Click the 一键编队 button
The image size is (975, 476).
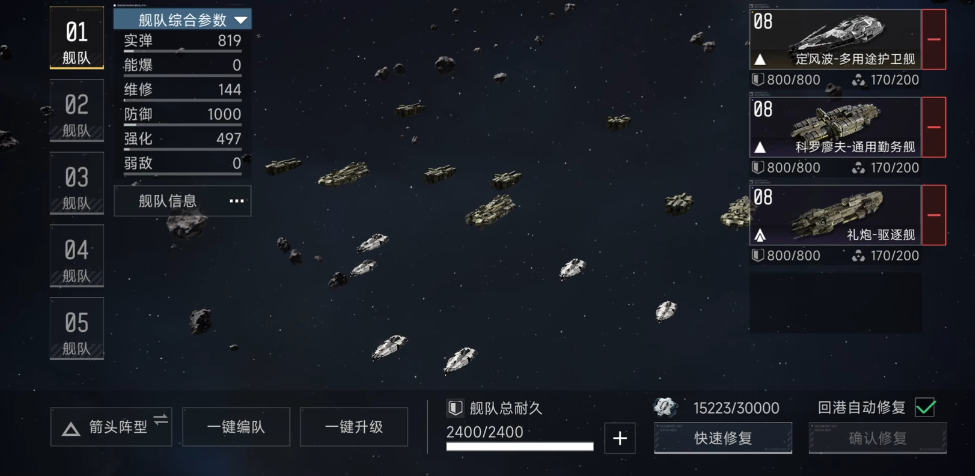[236, 427]
